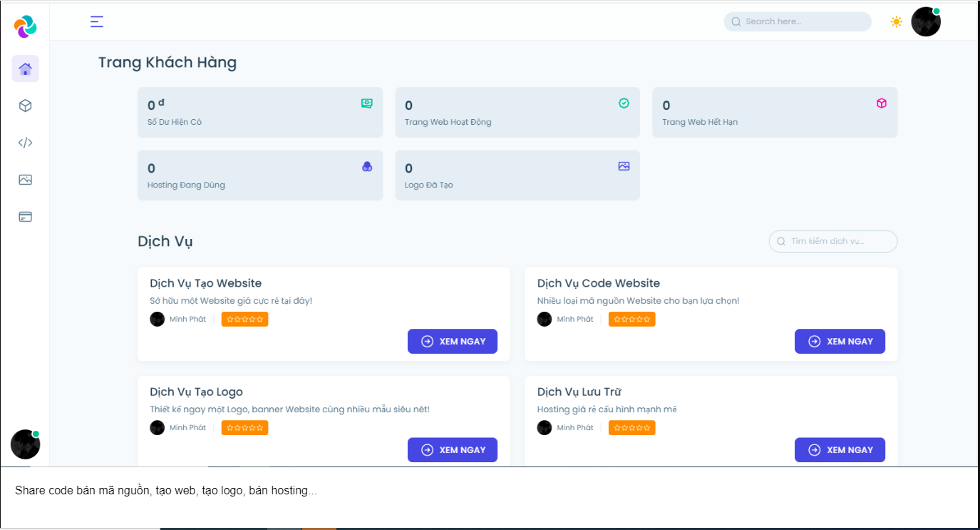This screenshot has width=980, height=530.
Task: Click the star rating on Dịch Vụ Lưu Trữ
Action: point(631,428)
